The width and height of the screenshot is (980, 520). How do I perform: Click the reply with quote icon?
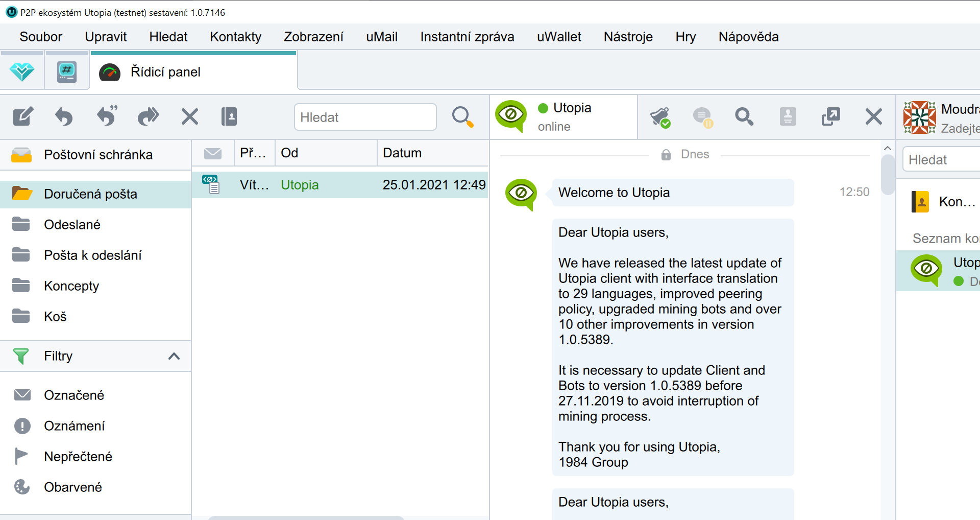[107, 116]
